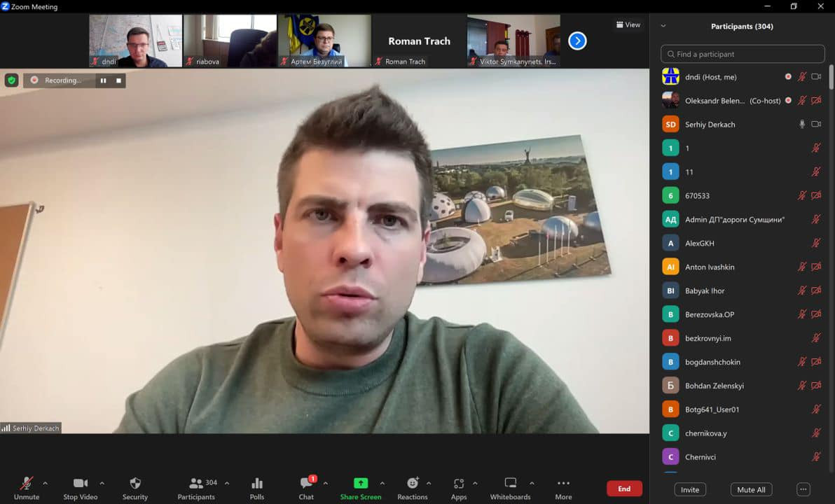Click the Mute All button

tap(751, 489)
